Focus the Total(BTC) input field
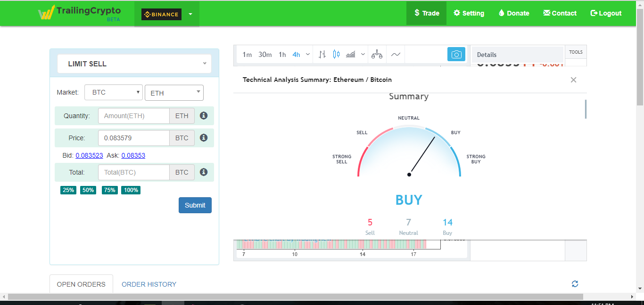Viewport: 644px width, 305px height. pos(134,172)
